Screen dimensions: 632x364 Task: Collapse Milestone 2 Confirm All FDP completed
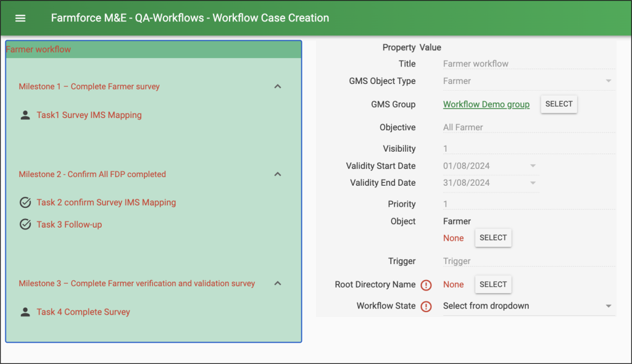[278, 174]
